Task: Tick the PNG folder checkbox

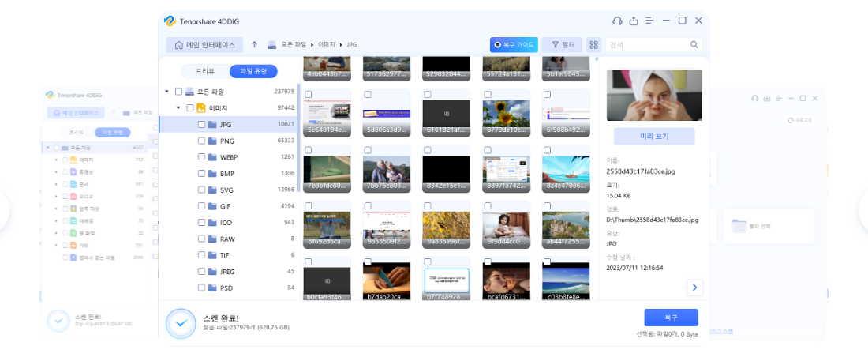Action: (x=201, y=141)
